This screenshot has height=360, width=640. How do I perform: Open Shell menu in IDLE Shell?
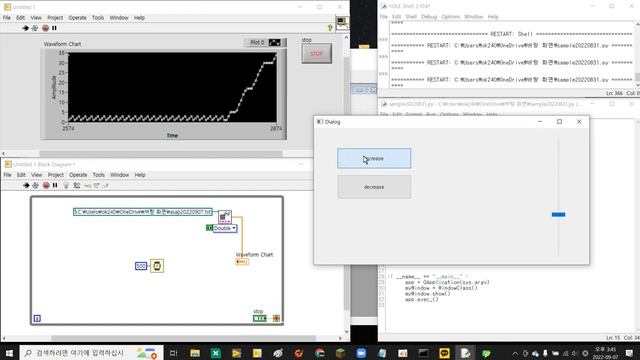point(411,17)
